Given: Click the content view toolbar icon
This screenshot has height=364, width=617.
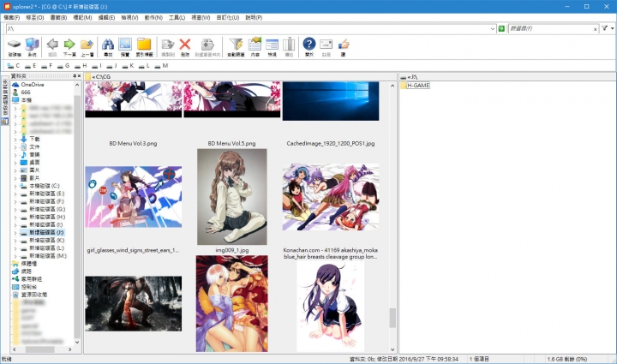Looking at the screenshot, I should tap(255, 47).
